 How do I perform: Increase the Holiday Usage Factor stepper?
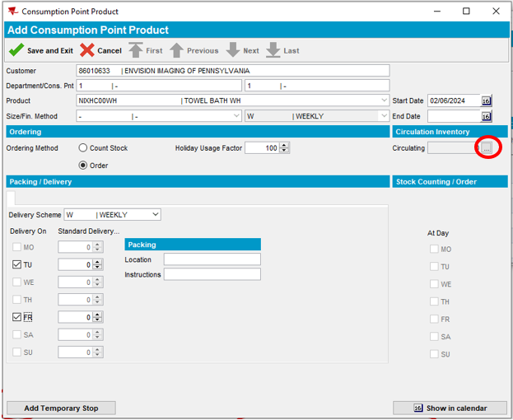(285, 146)
